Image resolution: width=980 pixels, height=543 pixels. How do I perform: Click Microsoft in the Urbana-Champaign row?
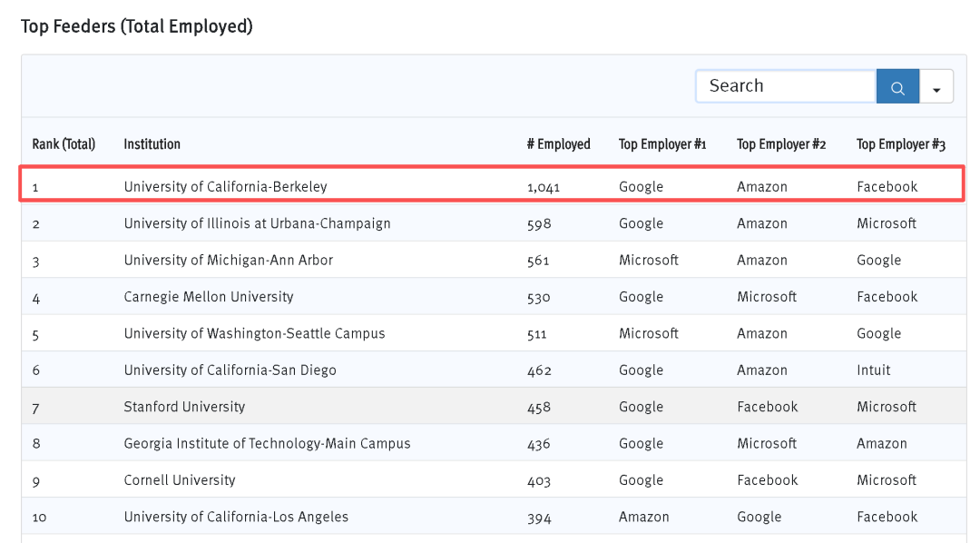[x=887, y=223]
